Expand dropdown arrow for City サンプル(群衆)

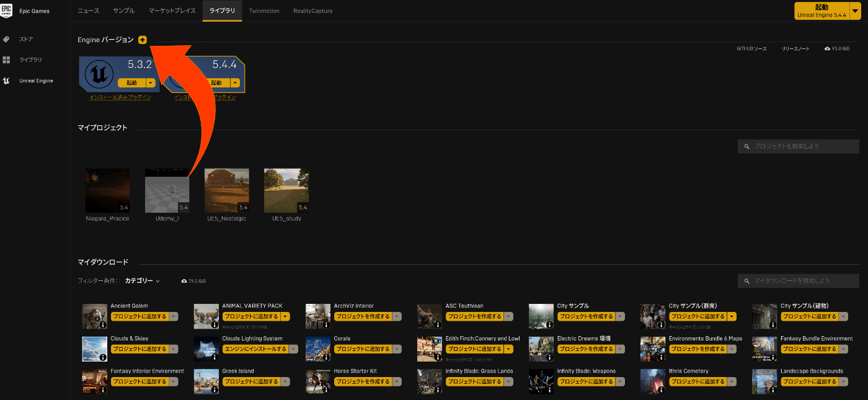pos(732,316)
